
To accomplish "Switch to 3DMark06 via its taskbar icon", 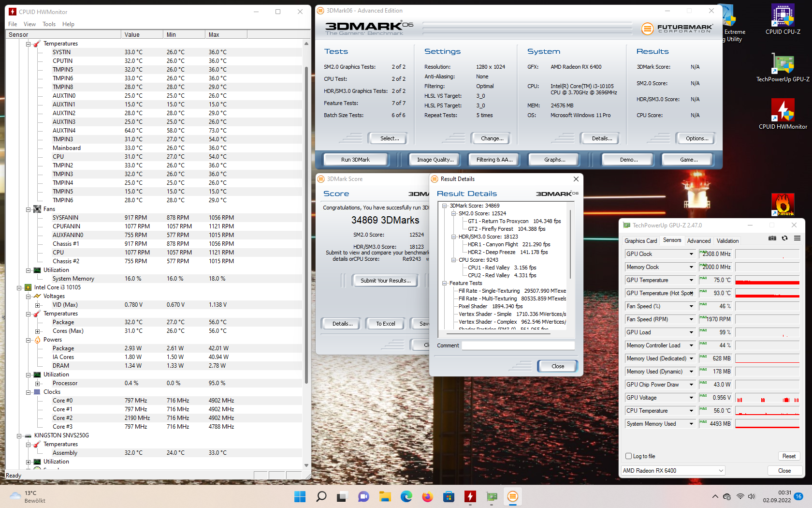I will click(x=512, y=496).
